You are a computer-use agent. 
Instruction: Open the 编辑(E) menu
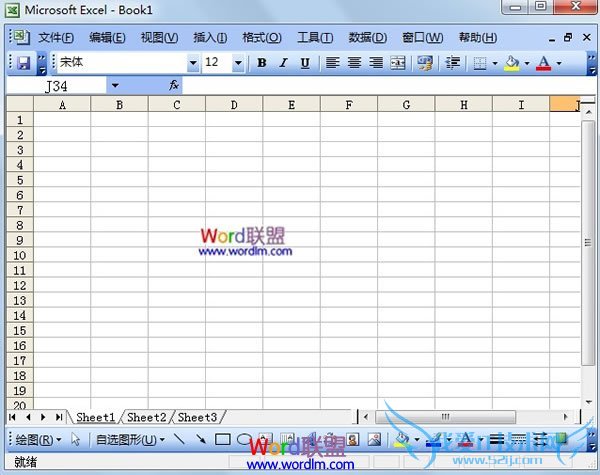click(x=107, y=38)
